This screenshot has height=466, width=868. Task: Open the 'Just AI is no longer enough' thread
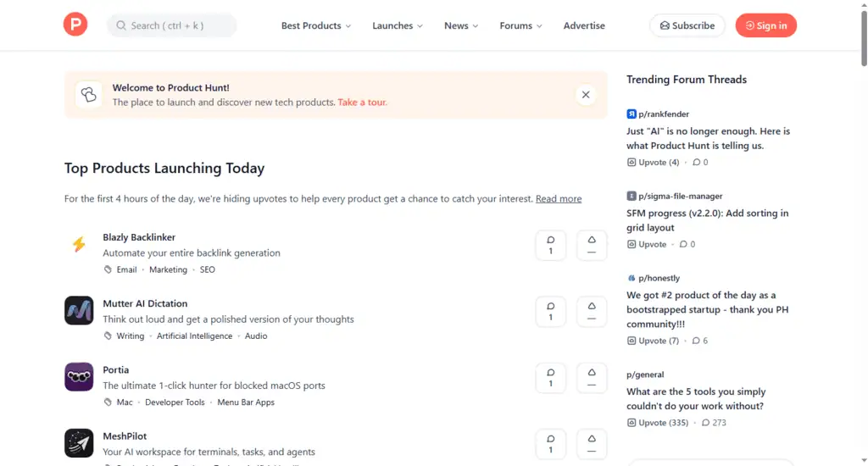(708, 138)
